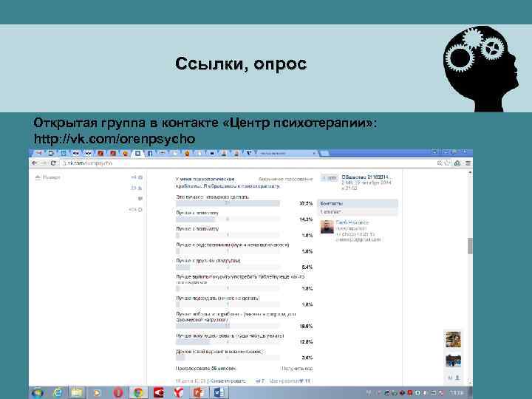Viewport: 532px width, 399px height.
Task: Click the browser back arrow
Action: [x=34, y=163]
